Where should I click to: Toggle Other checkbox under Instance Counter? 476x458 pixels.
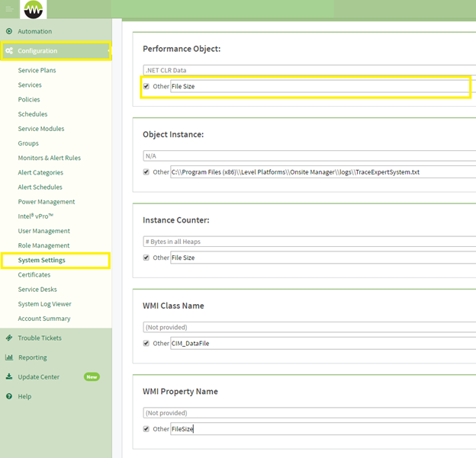tap(146, 258)
